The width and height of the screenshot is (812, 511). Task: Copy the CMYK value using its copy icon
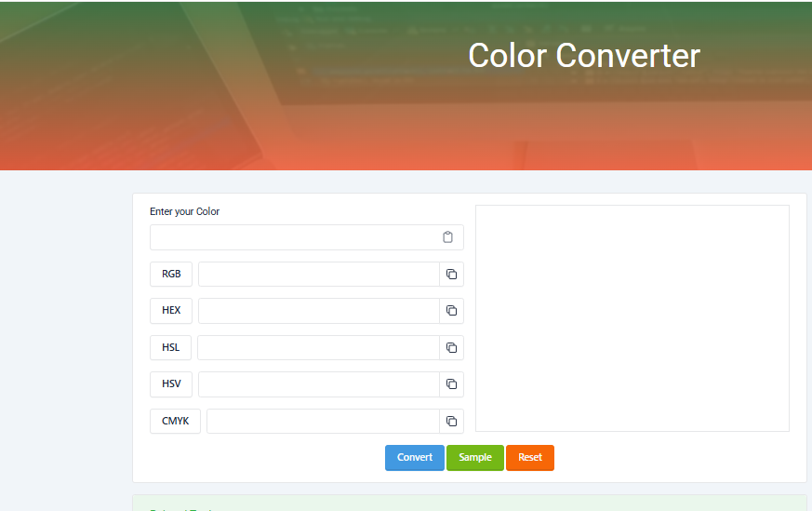click(x=451, y=422)
